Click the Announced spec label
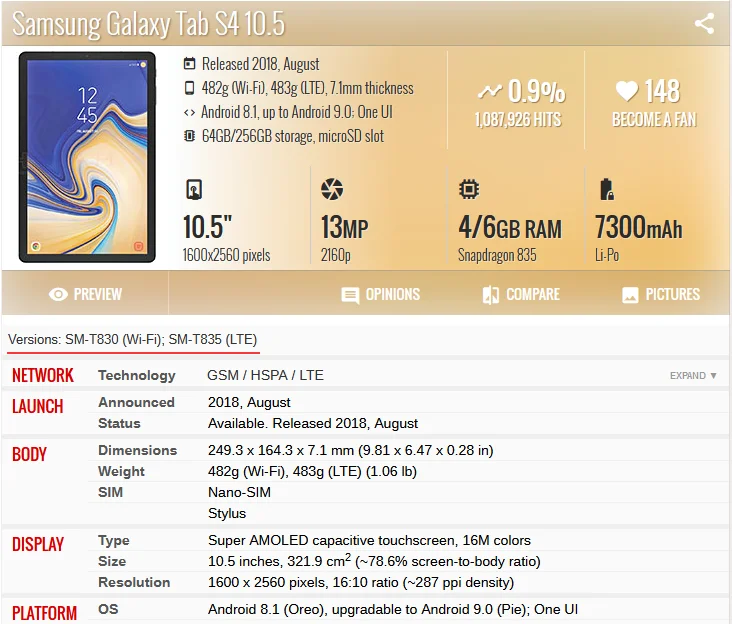732x624 pixels. 136,402
